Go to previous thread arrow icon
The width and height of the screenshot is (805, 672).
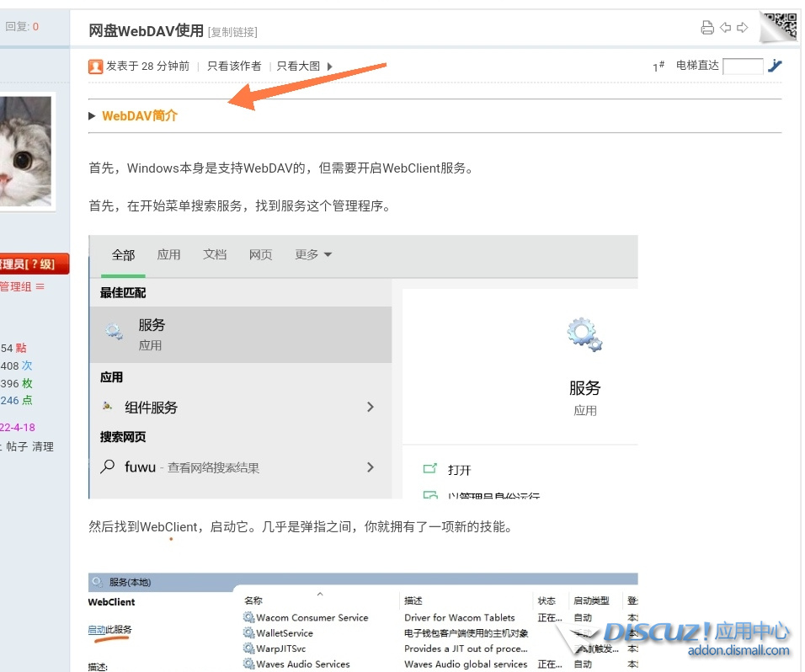(725, 28)
